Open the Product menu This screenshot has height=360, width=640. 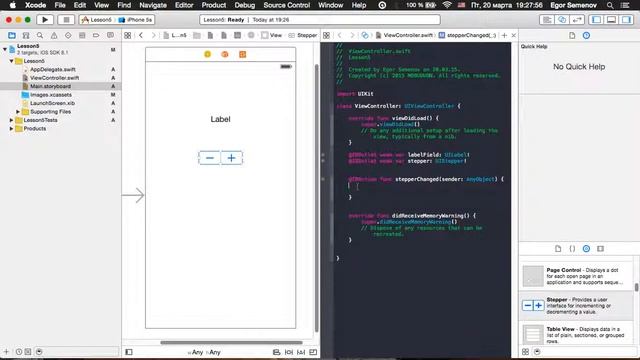pos(213,5)
